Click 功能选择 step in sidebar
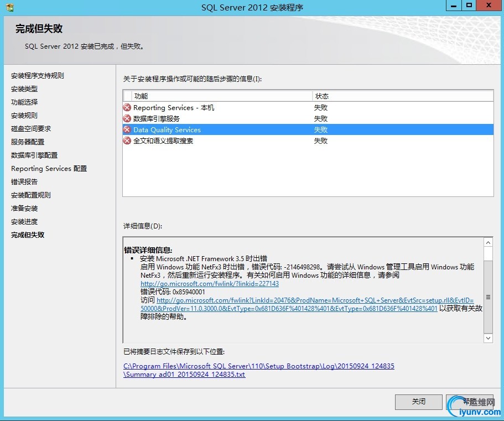The image size is (504, 421). tap(24, 102)
